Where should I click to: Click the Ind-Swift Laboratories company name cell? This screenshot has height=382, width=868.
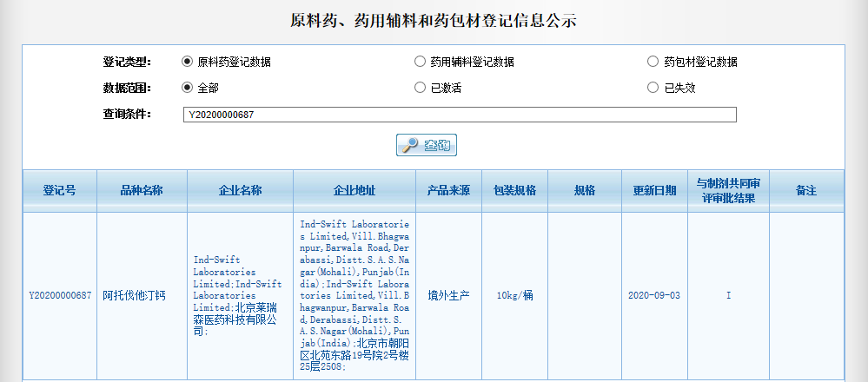tap(241, 296)
